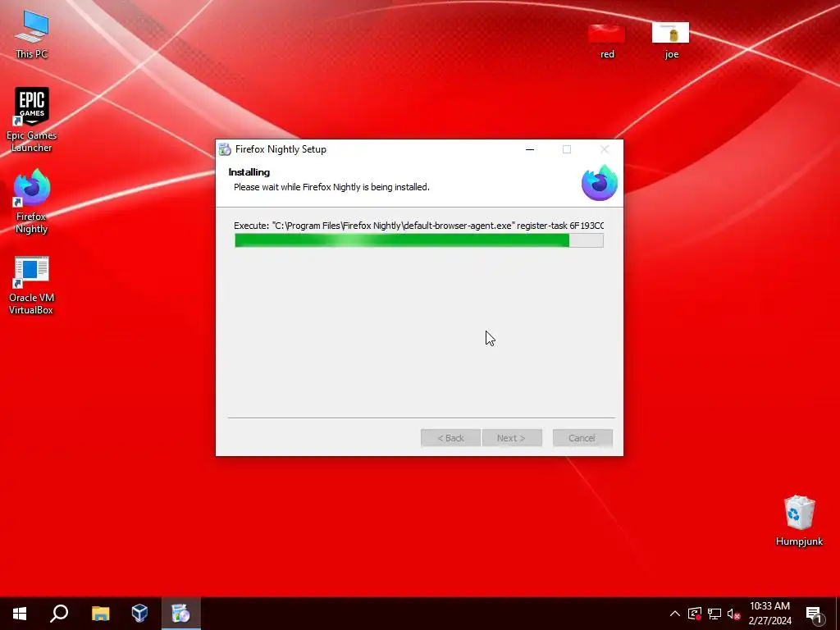Viewport: 840px width, 630px height.
Task: Open the notification center icon
Action: (x=813, y=614)
